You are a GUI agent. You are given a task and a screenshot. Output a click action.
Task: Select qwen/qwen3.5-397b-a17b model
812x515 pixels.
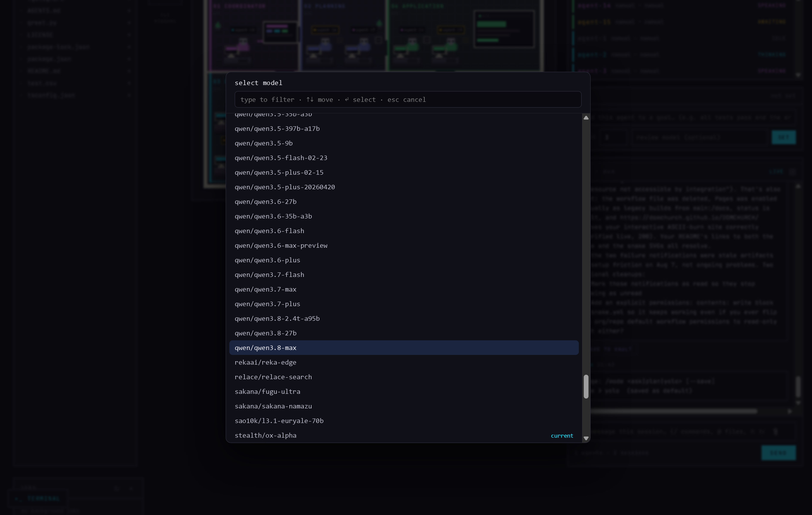404,128
